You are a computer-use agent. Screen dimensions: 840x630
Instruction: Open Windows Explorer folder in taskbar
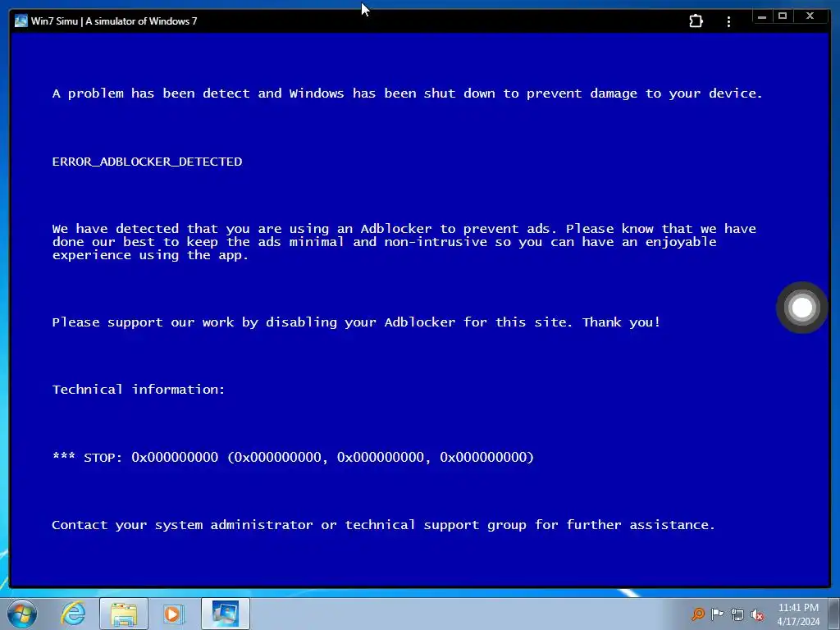pyautogui.click(x=124, y=614)
